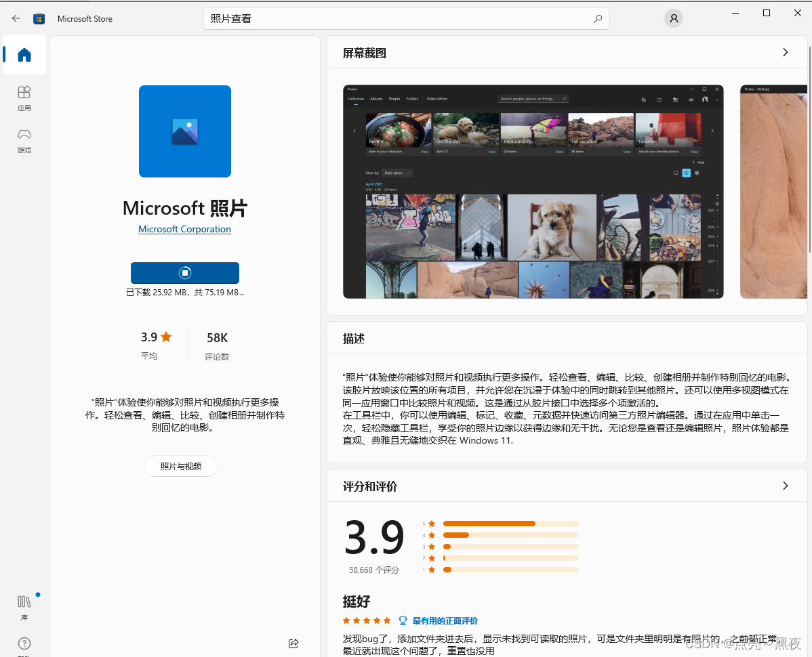Stop the download in progress
812x657 pixels.
point(185,273)
